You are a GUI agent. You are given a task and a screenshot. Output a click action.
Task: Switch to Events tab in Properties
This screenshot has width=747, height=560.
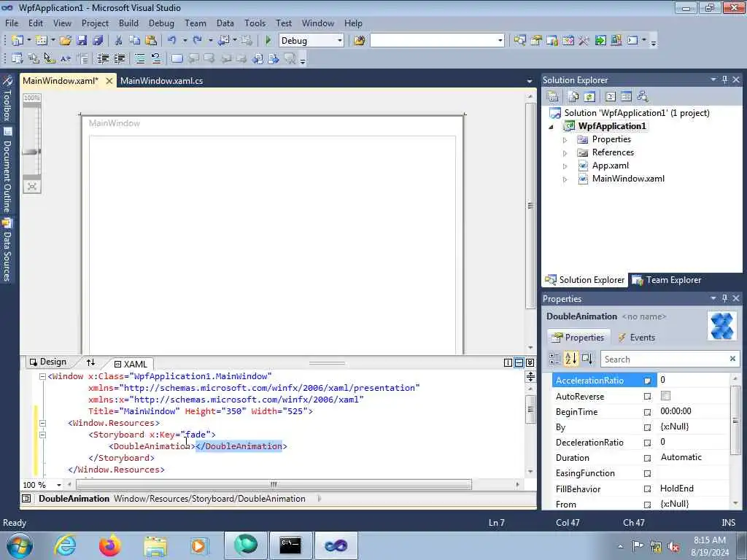636,337
